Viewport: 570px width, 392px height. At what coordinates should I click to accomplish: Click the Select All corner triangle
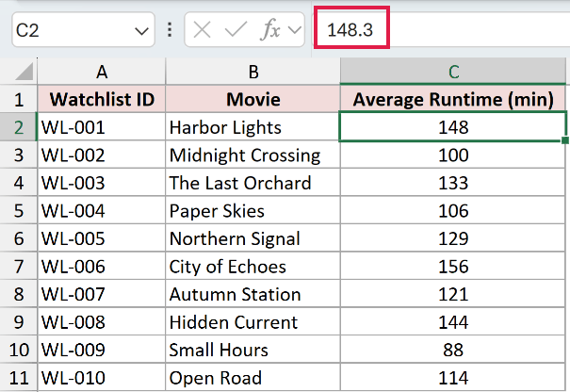tap(24, 71)
